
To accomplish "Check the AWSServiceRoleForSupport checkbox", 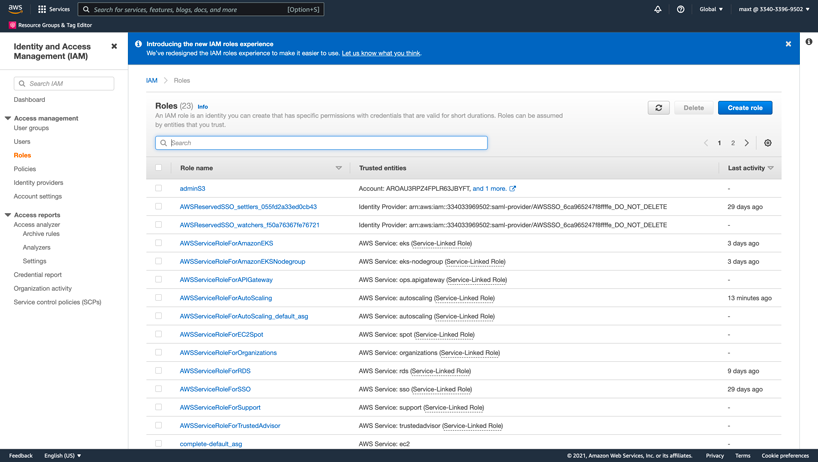I will coord(159,407).
